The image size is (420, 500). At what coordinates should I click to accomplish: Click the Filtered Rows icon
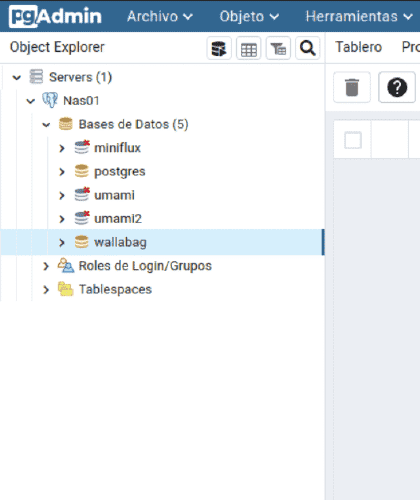click(x=278, y=48)
